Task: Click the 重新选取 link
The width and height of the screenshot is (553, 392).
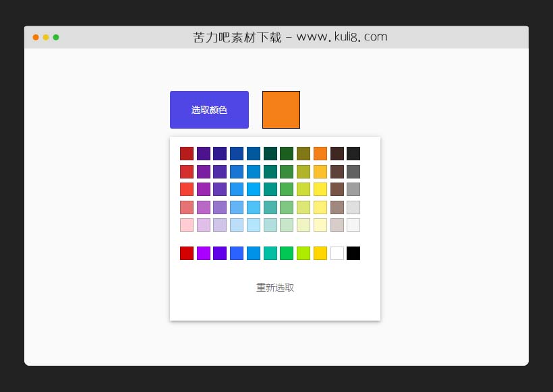Action: pos(274,288)
